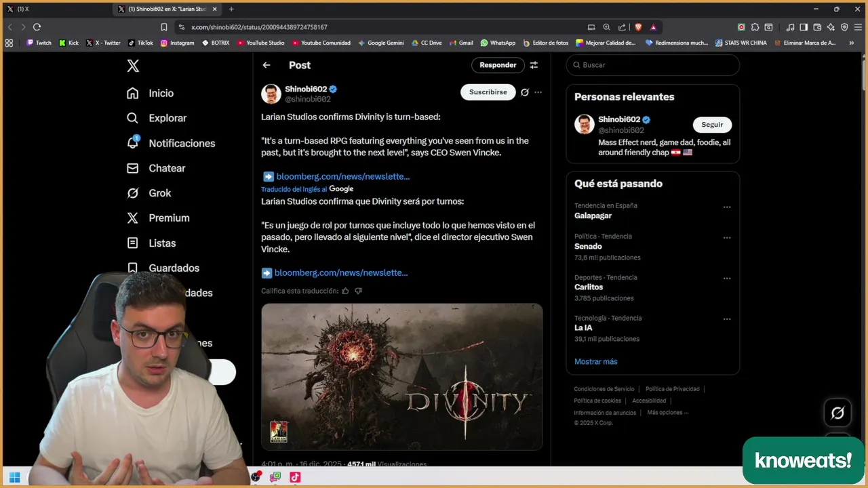Open the Carlitos trend
Image resolution: width=868 pixels, height=488 pixels.
point(589,287)
